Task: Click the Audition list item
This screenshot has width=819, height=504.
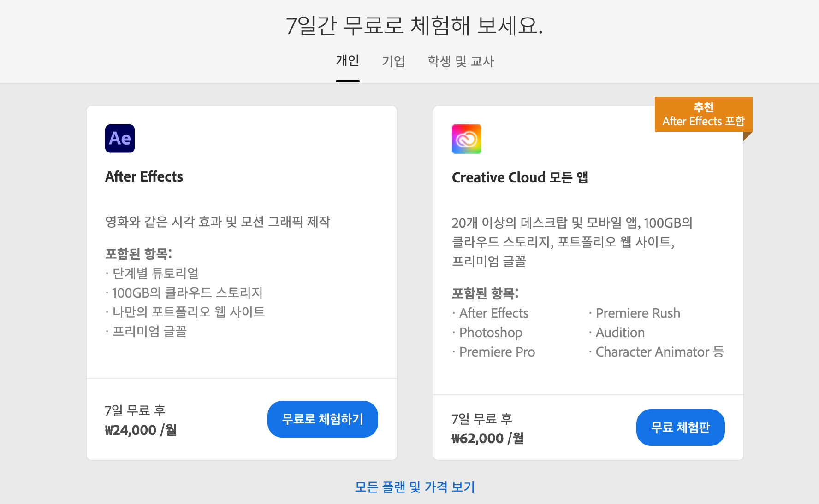Action: (x=620, y=333)
